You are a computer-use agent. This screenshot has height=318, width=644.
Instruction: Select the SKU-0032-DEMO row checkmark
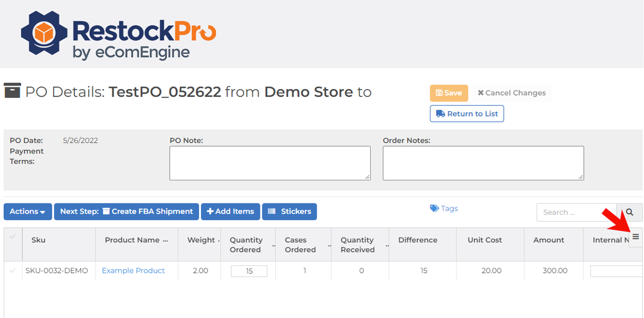point(12,271)
